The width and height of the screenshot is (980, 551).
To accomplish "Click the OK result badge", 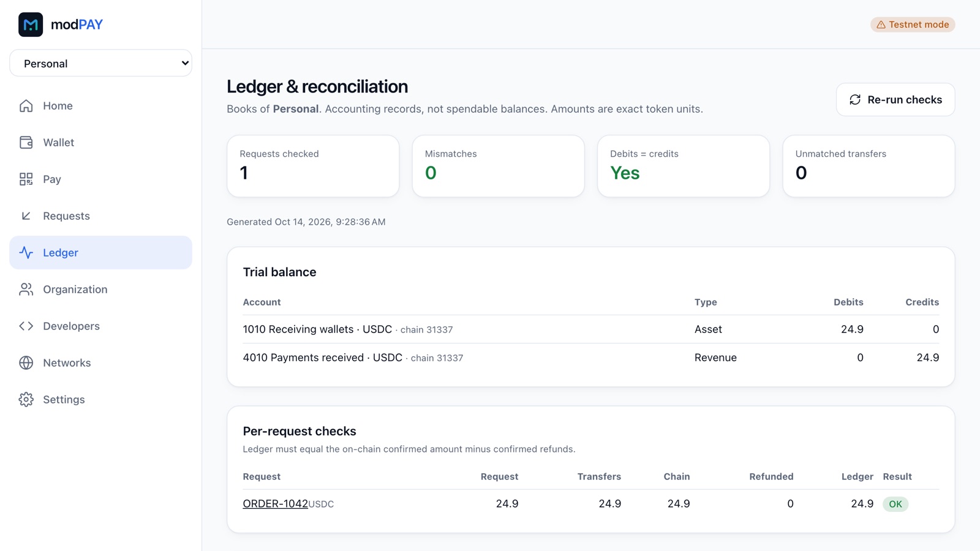I will pyautogui.click(x=895, y=504).
